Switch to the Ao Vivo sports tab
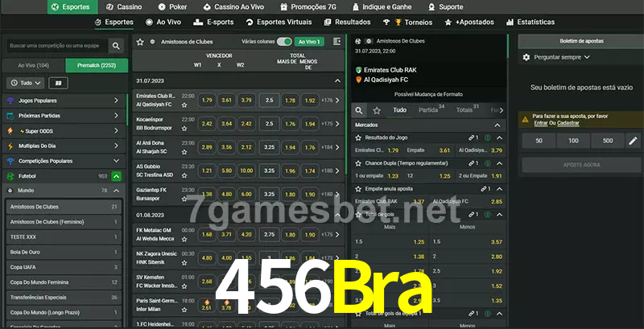The height and width of the screenshot is (329, 644). tap(163, 23)
